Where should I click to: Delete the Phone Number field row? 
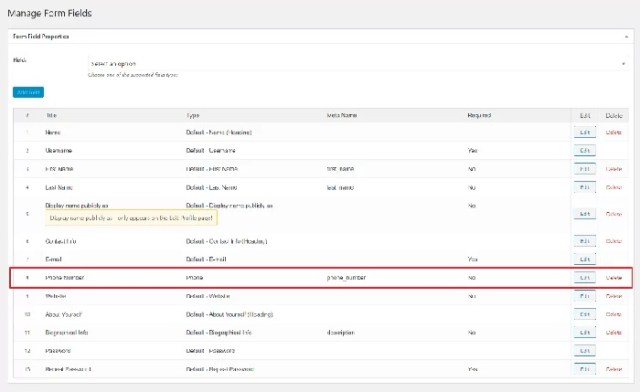pyautogui.click(x=613, y=278)
